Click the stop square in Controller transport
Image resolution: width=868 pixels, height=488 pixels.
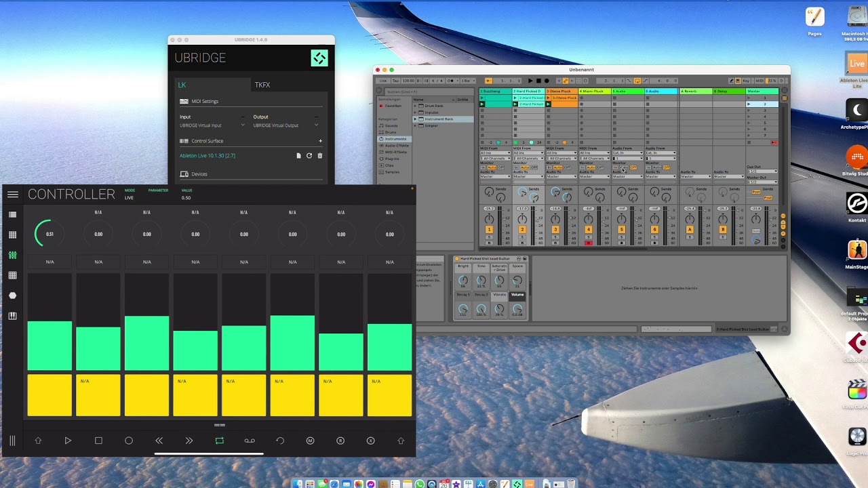[x=98, y=441]
